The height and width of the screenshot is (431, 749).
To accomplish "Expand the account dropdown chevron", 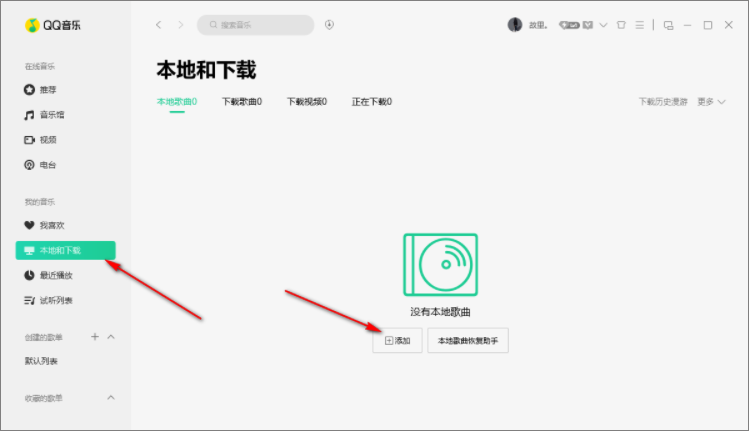I will click(603, 25).
